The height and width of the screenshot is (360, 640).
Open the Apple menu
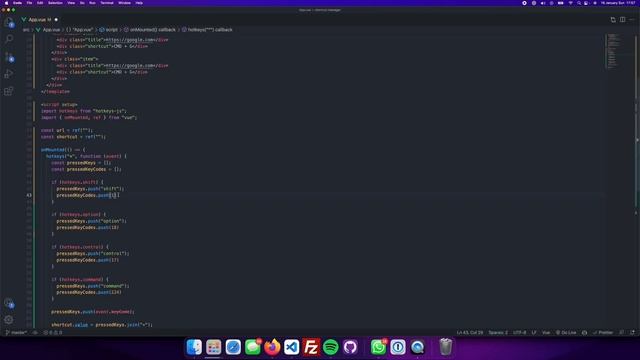pos(6,3)
